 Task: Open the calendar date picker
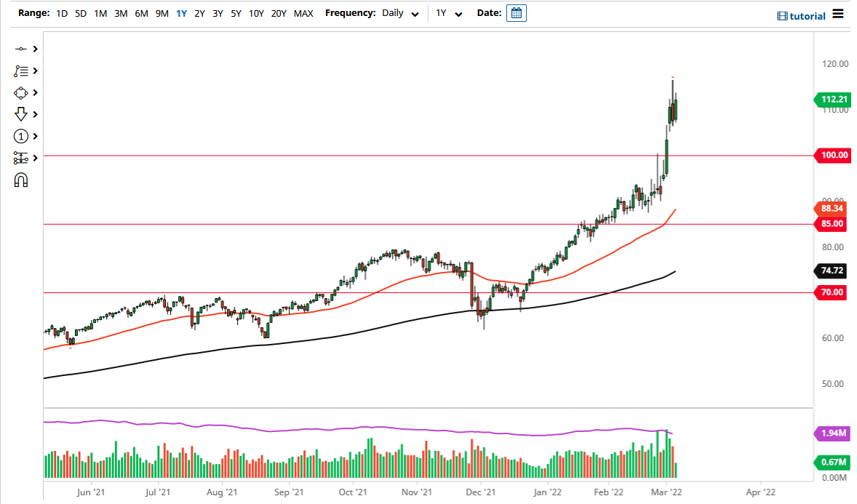tap(517, 12)
